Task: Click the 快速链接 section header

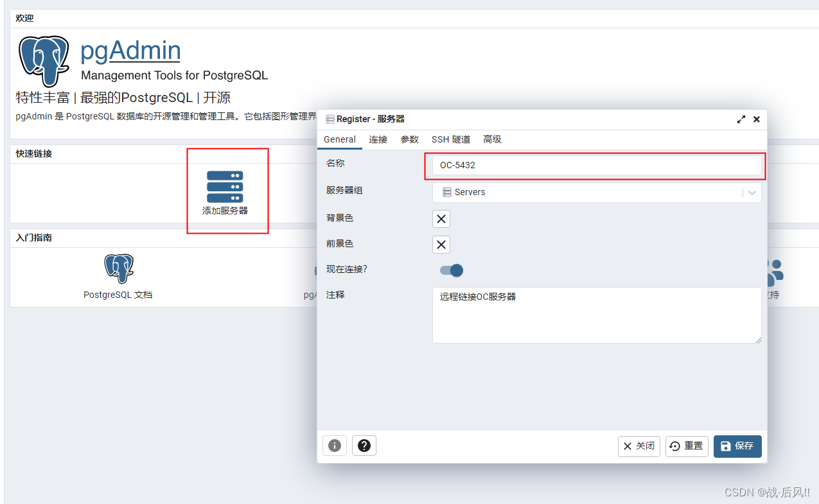Action: [x=34, y=154]
